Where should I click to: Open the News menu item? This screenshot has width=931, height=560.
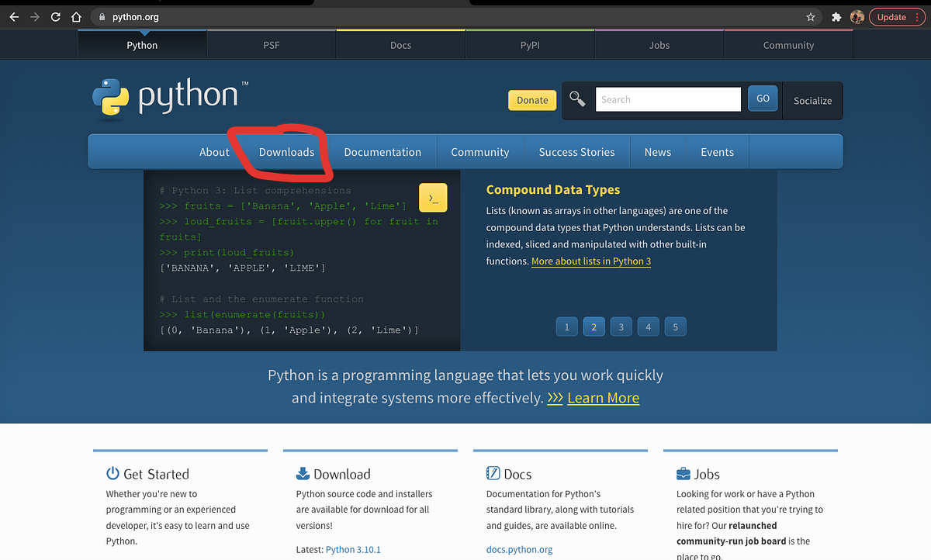(x=658, y=152)
